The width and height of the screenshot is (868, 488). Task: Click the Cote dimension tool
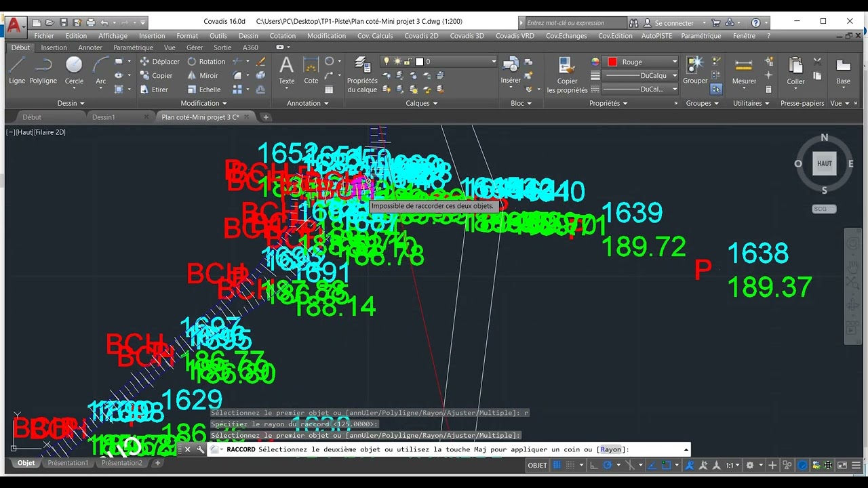click(311, 71)
